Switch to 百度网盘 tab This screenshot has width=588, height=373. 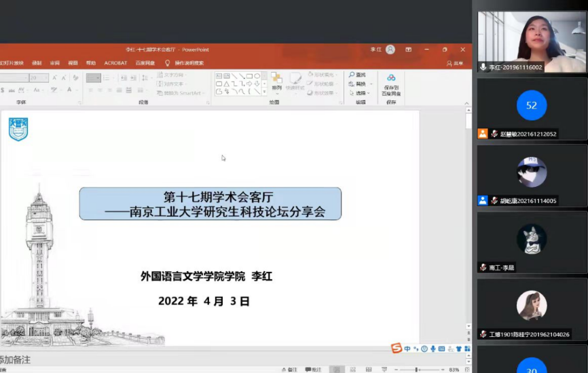pos(145,63)
